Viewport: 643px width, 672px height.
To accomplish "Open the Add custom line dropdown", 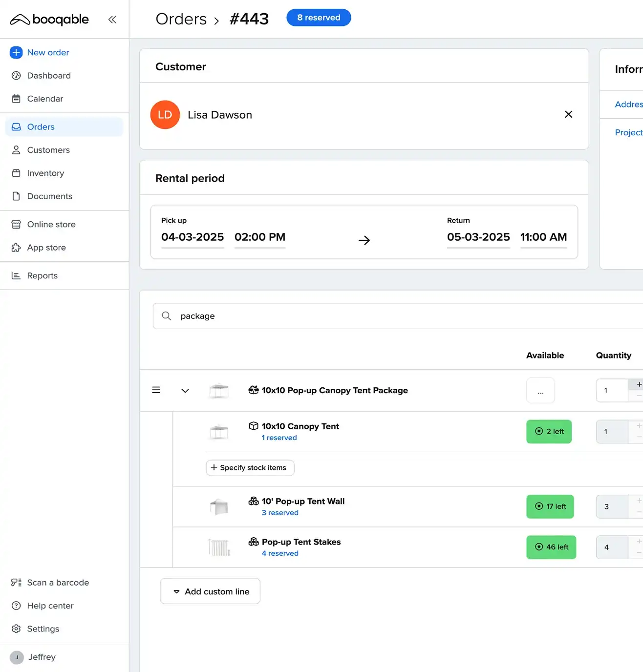I will [x=210, y=591].
